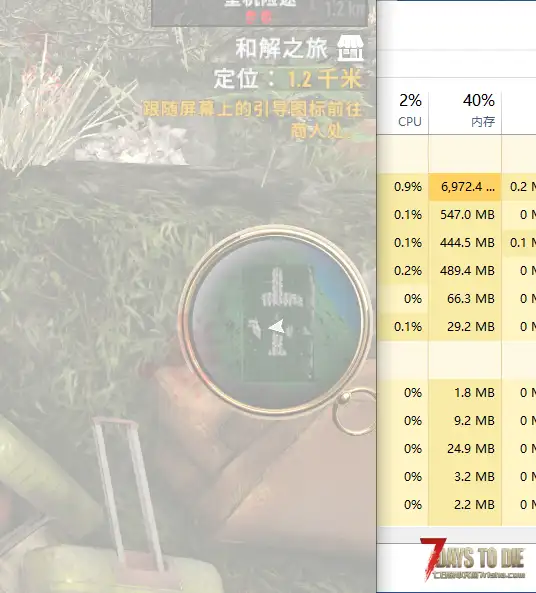Screen dimensions: 536x593
Task: Click the CPU cell beside 29.2 MB
Action: [x=403, y=327]
